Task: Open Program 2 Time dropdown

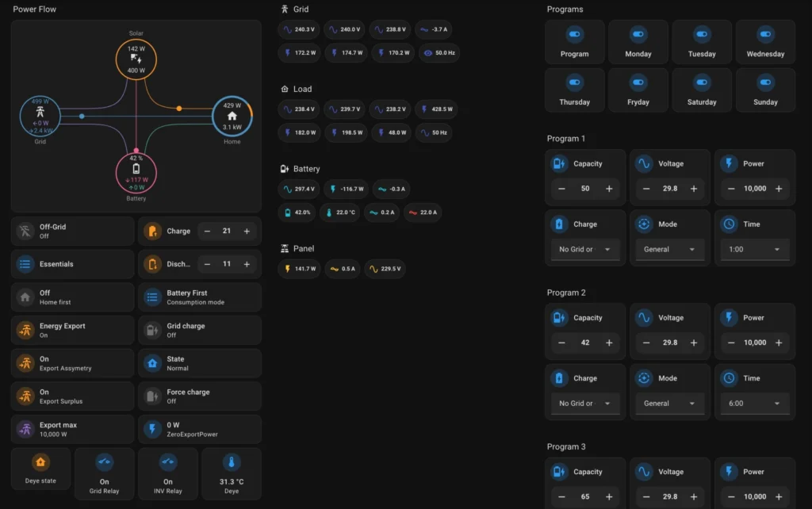Action: tap(754, 403)
